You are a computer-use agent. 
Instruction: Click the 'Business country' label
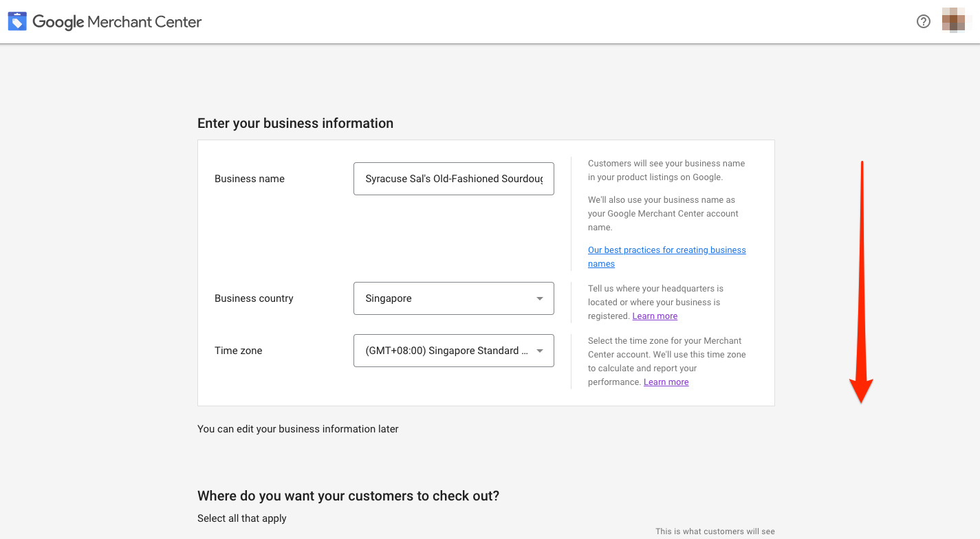[x=254, y=298]
